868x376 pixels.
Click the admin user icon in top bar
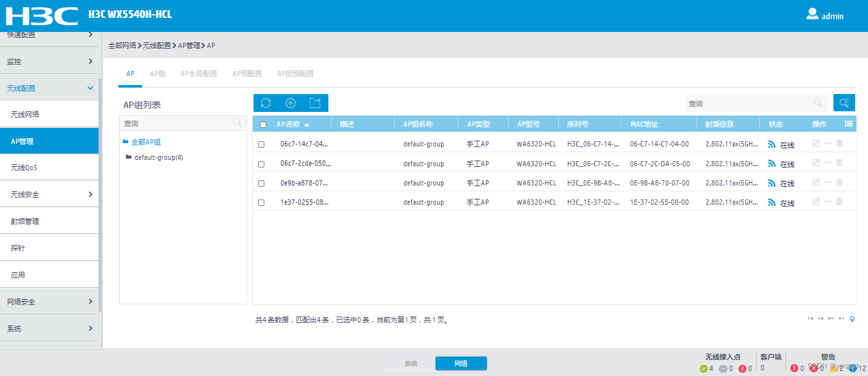(812, 14)
